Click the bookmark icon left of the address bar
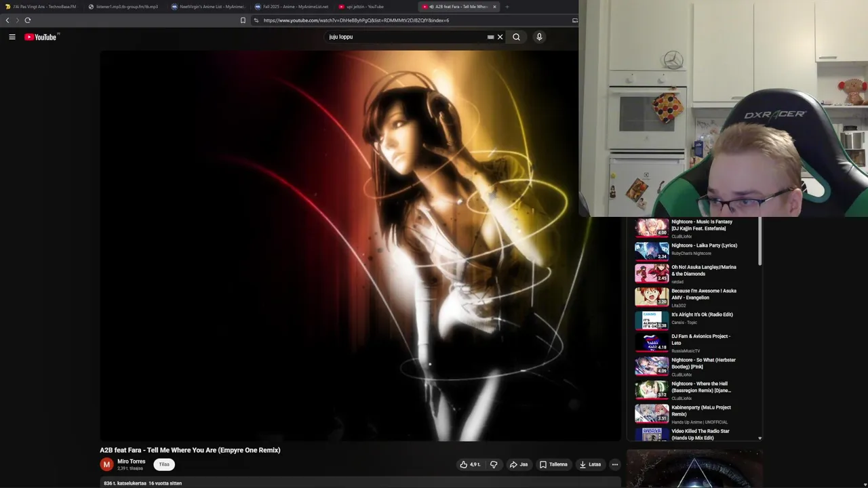This screenshot has height=488, width=868. (x=243, y=20)
